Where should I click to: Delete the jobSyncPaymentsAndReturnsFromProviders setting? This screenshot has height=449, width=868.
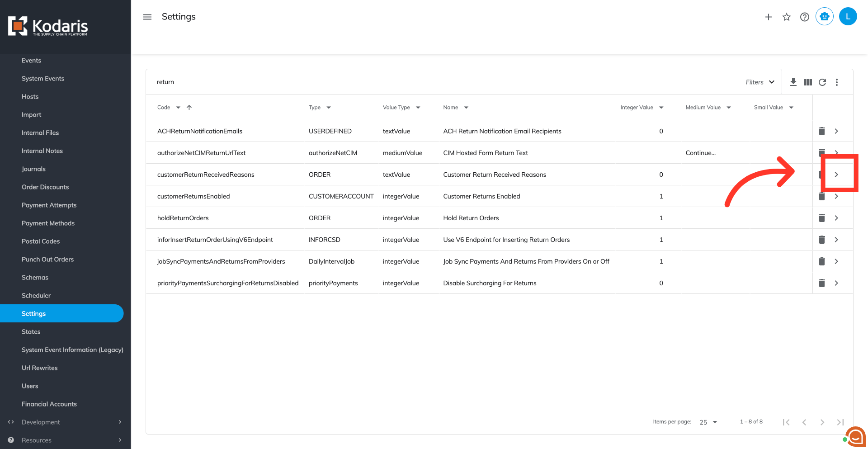822,261
